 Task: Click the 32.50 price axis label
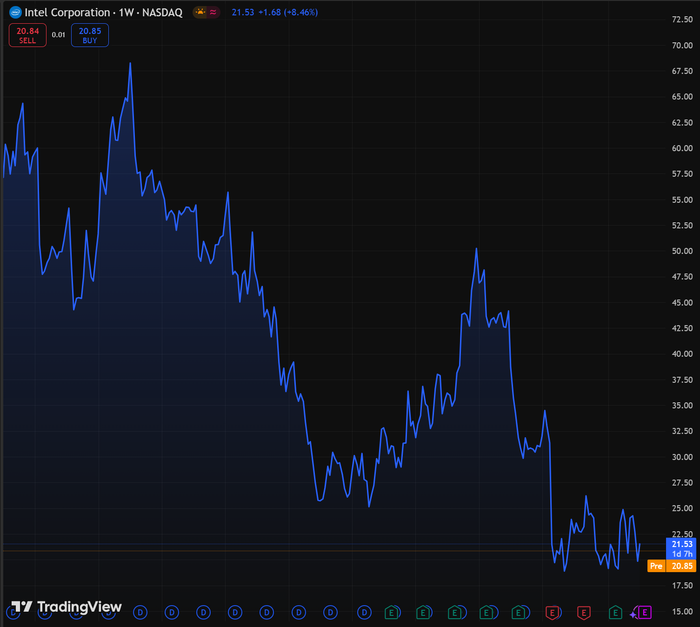[x=682, y=431]
